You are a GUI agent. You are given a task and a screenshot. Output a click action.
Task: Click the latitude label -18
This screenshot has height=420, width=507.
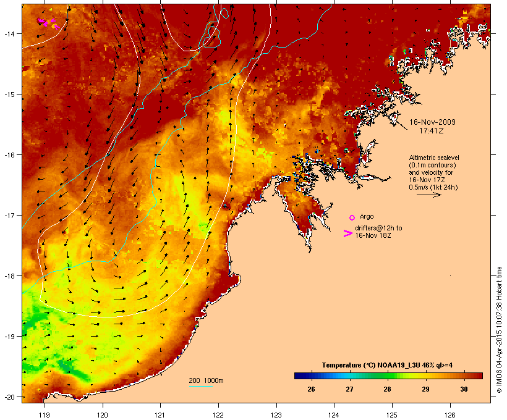[9, 275]
